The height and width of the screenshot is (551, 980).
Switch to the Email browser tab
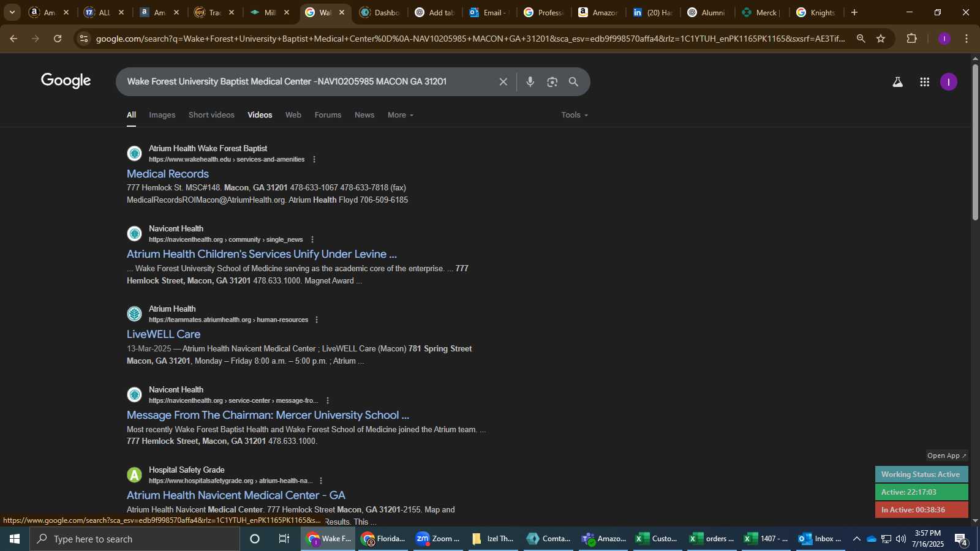(489, 12)
